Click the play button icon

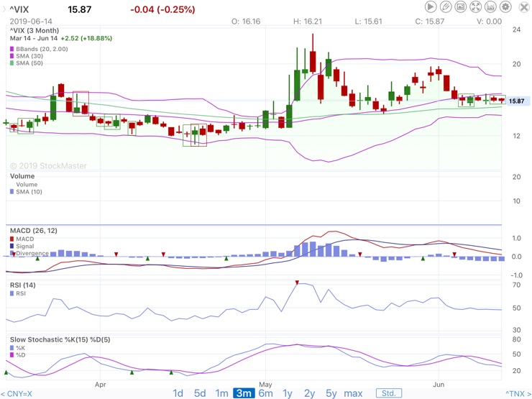[431, 6]
